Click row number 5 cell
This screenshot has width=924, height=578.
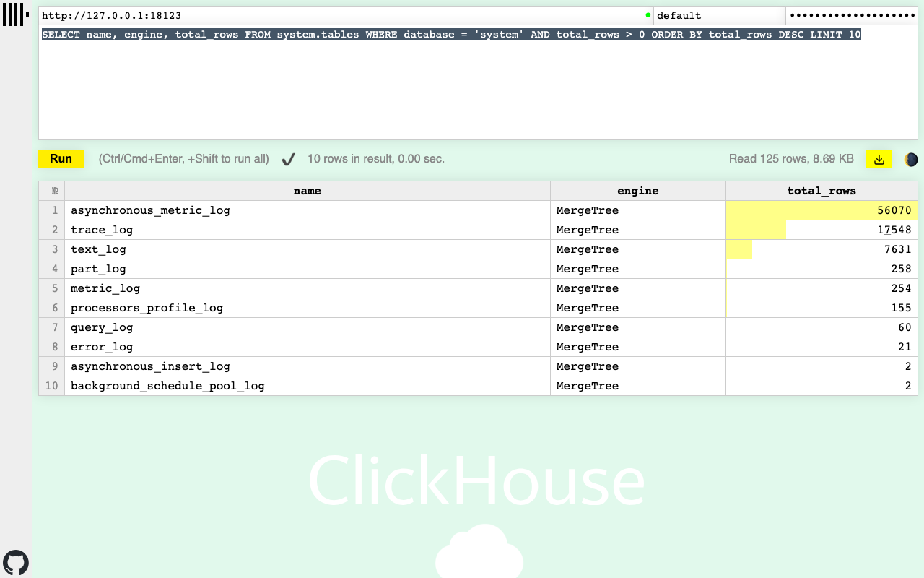(x=51, y=288)
